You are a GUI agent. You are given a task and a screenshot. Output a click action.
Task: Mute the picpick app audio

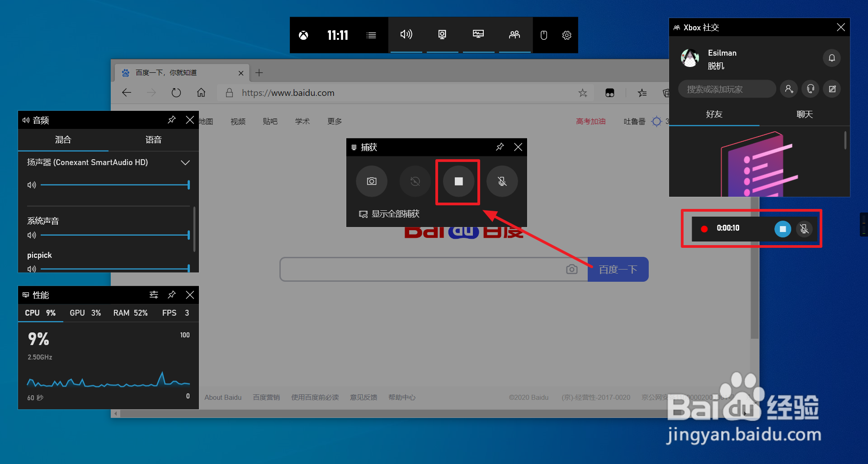pyautogui.click(x=32, y=269)
